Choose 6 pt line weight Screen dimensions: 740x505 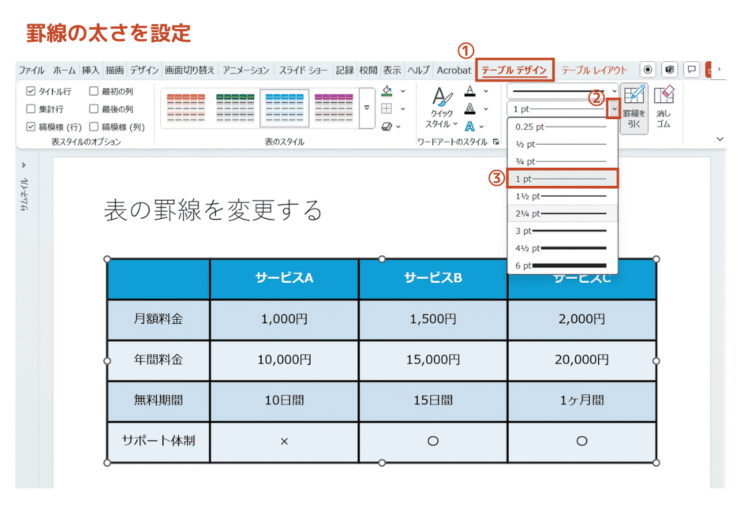pos(562,266)
